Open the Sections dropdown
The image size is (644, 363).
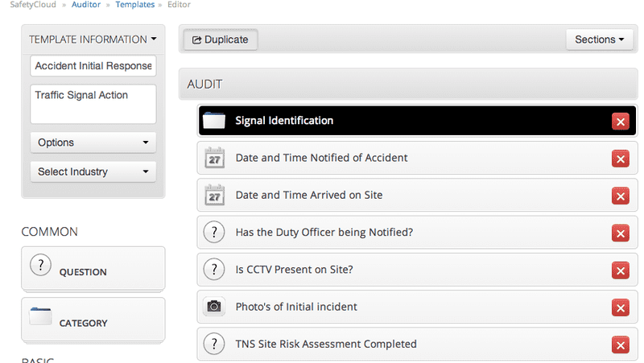(x=600, y=39)
